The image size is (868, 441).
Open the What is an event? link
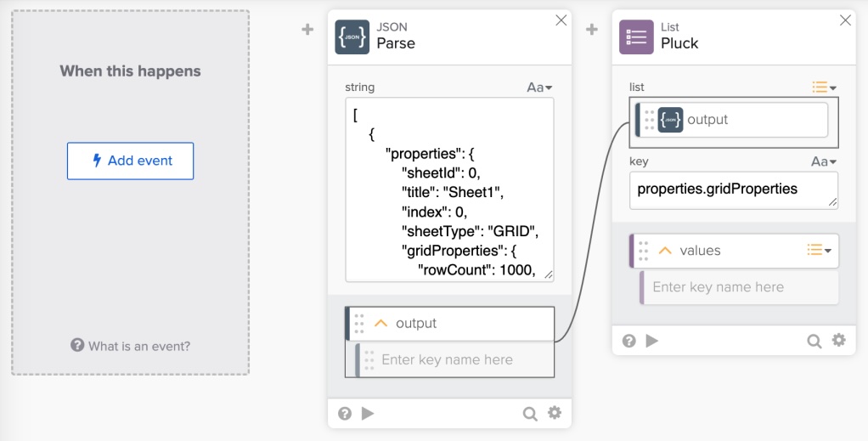pos(130,346)
